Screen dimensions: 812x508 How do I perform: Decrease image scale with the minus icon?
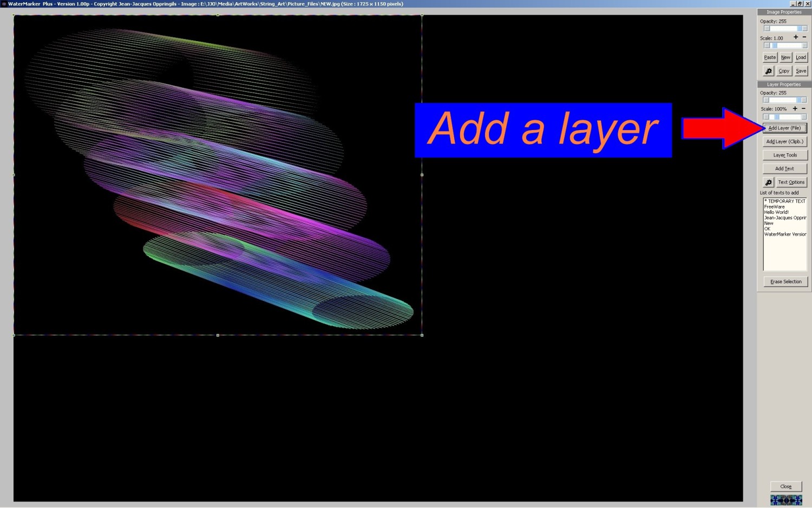pyautogui.click(x=804, y=37)
